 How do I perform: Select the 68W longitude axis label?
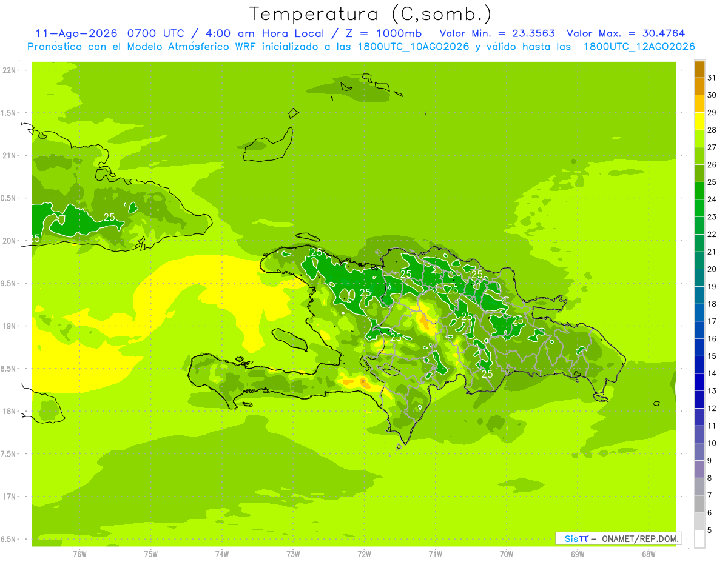click(648, 554)
